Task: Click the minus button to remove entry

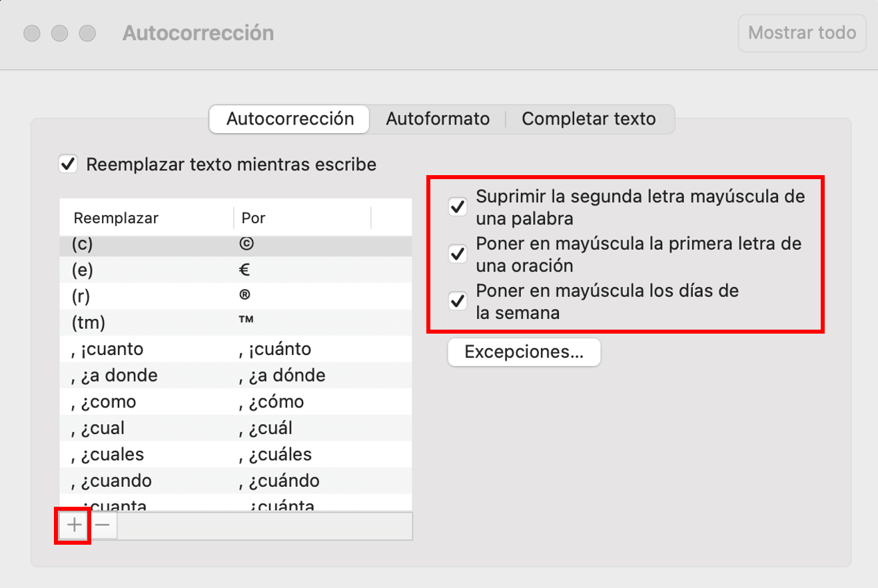Action: click(x=103, y=525)
